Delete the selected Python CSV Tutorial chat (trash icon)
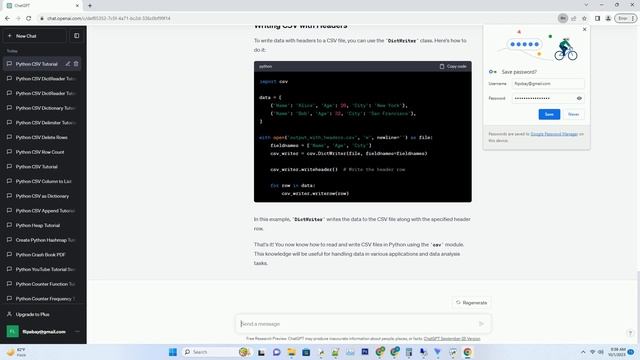 [76, 64]
